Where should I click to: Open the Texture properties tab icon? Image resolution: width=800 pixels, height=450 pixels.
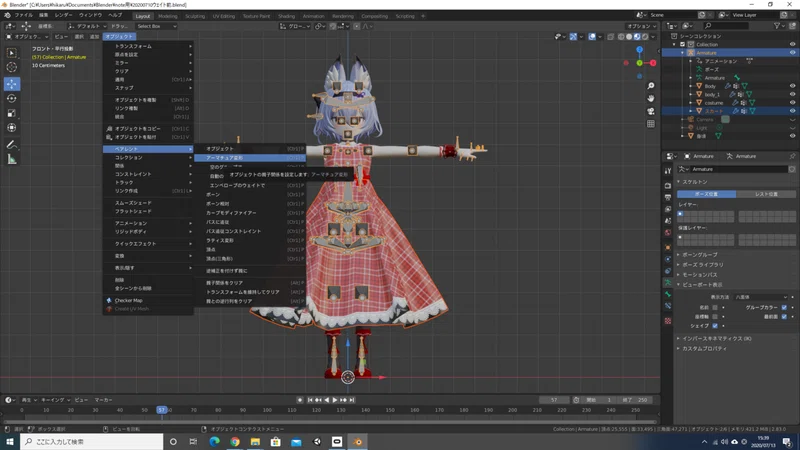click(668, 321)
